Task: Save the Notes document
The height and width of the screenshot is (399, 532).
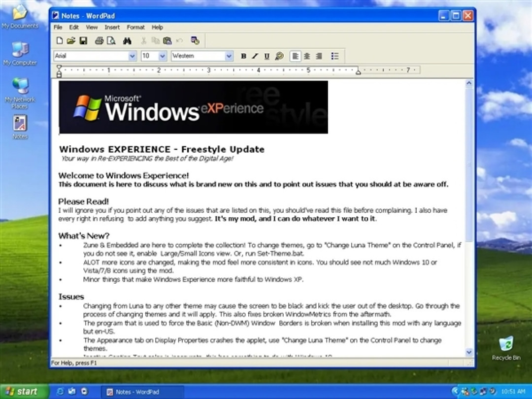Action: point(83,41)
